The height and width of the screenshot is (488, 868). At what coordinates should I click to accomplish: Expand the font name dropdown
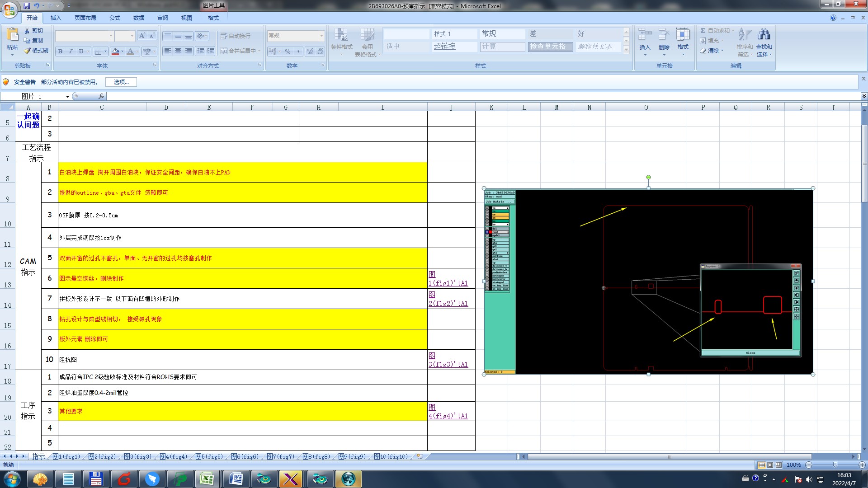[x=111, y=36]
